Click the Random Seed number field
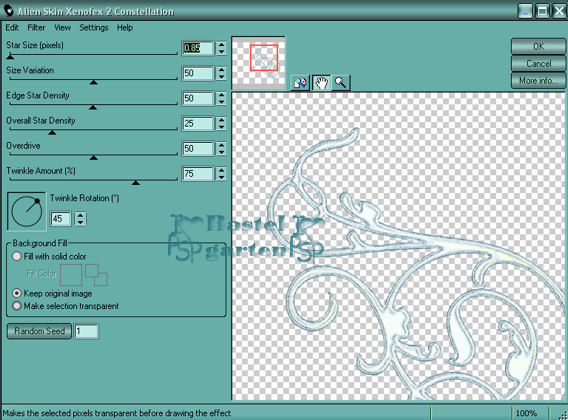 (86, 331)
